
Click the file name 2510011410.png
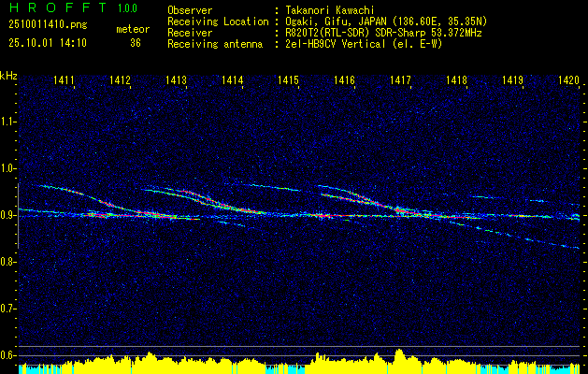pos(48,25)
